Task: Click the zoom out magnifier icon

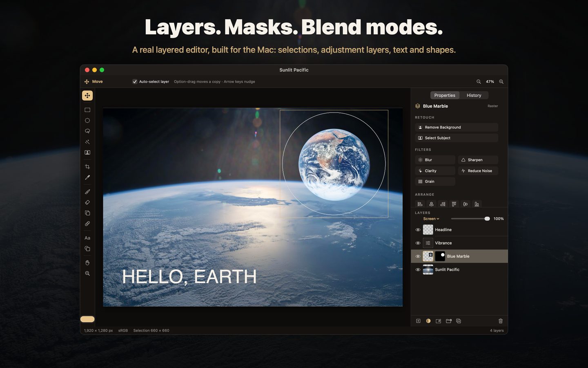Action: tap(479, 82)
